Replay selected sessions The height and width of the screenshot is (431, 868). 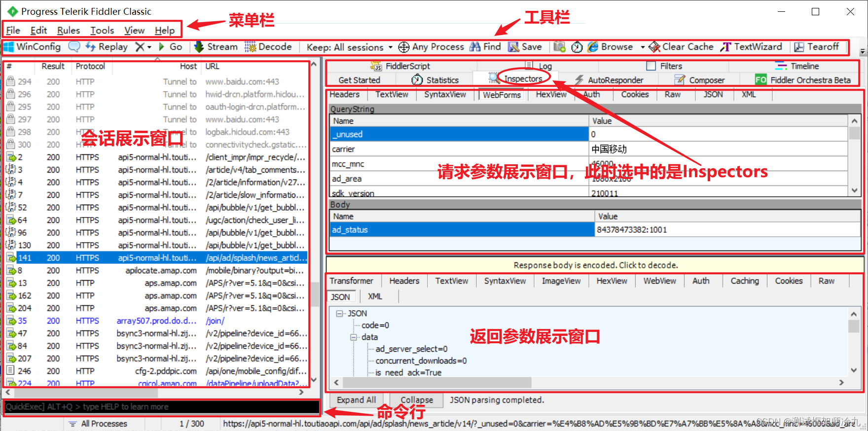pyautogui.click(x=107, y=47)
